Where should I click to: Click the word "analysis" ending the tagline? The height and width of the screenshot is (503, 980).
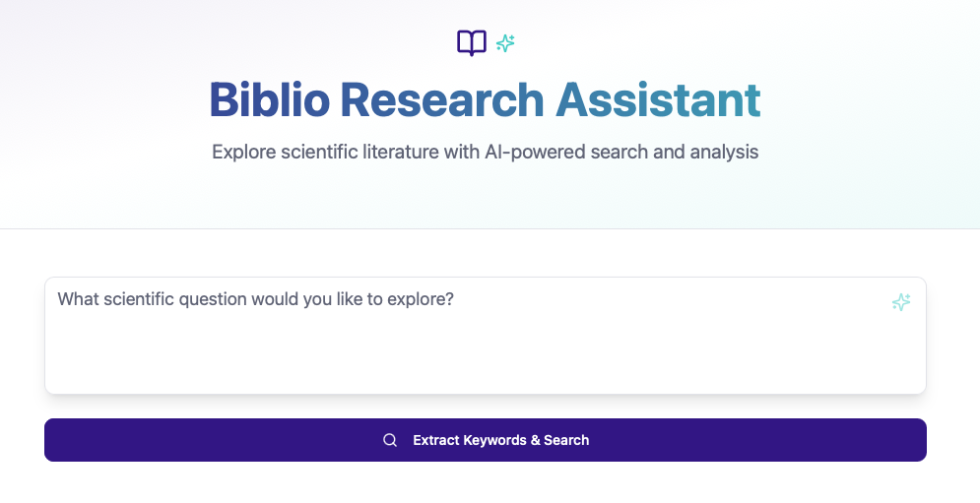click(722, 153)
